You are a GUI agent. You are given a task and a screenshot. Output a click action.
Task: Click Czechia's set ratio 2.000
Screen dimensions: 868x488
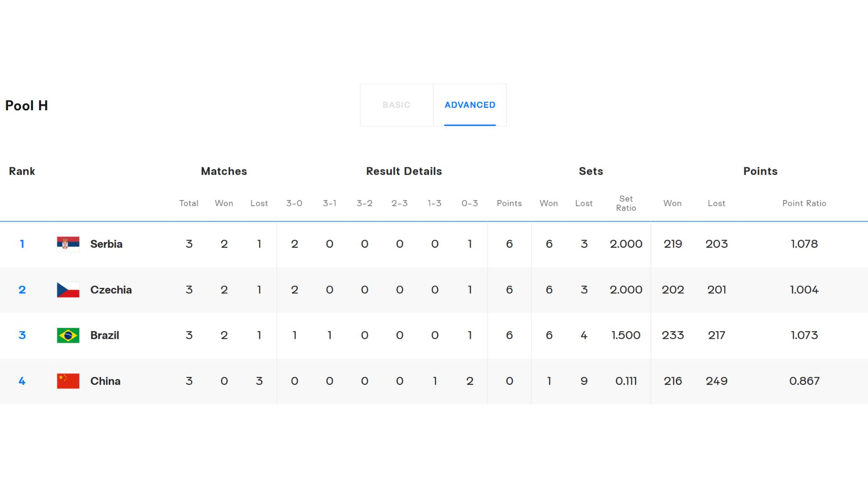click(x=626, y=290)
